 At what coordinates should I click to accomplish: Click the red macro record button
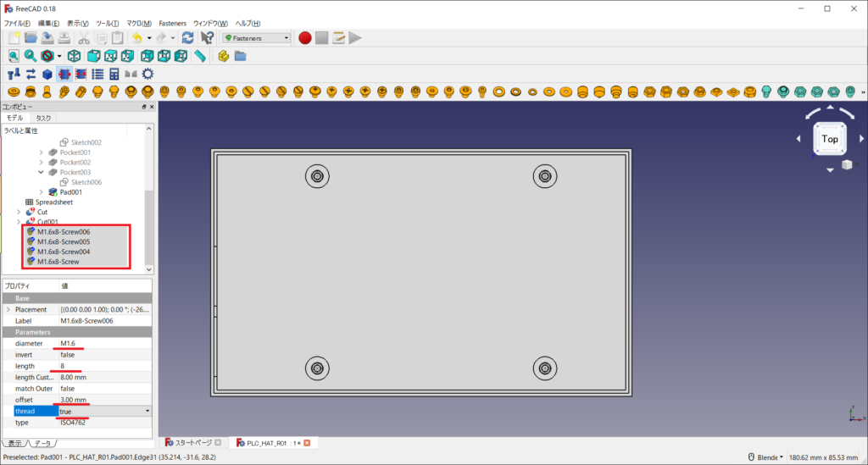click(x=305, y=38)
